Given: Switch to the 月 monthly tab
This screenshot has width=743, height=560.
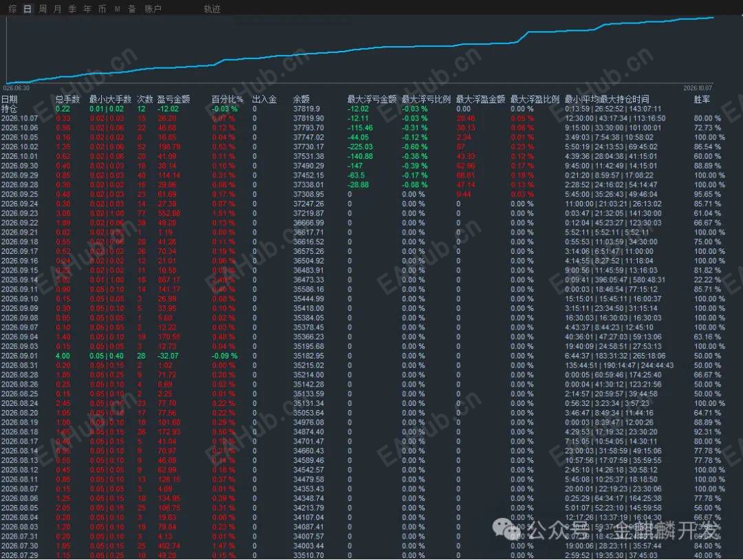Looking at the screenshot, I should point(57,9).
